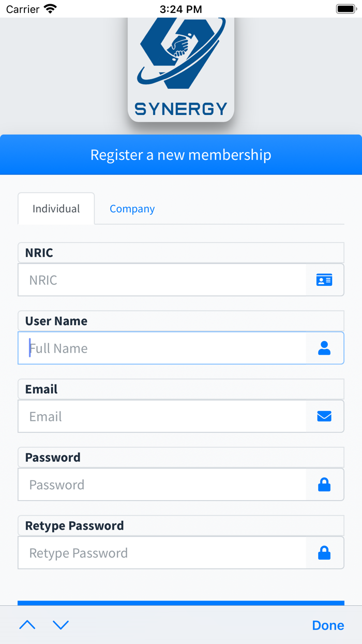Image resolution: width=362 pixels, height=644 pixels.
Task: Click the Email input box
Action: tap(155, 416)
